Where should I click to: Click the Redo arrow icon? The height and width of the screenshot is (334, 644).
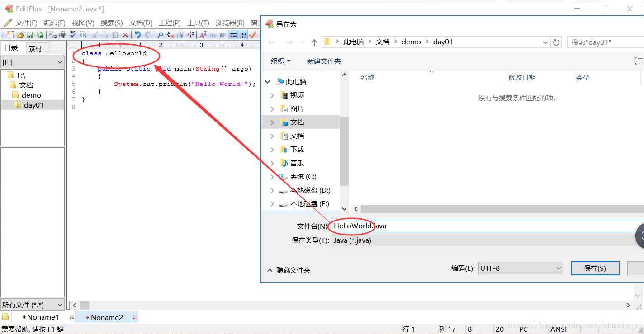pyautogui.click(x=148, y=35)
